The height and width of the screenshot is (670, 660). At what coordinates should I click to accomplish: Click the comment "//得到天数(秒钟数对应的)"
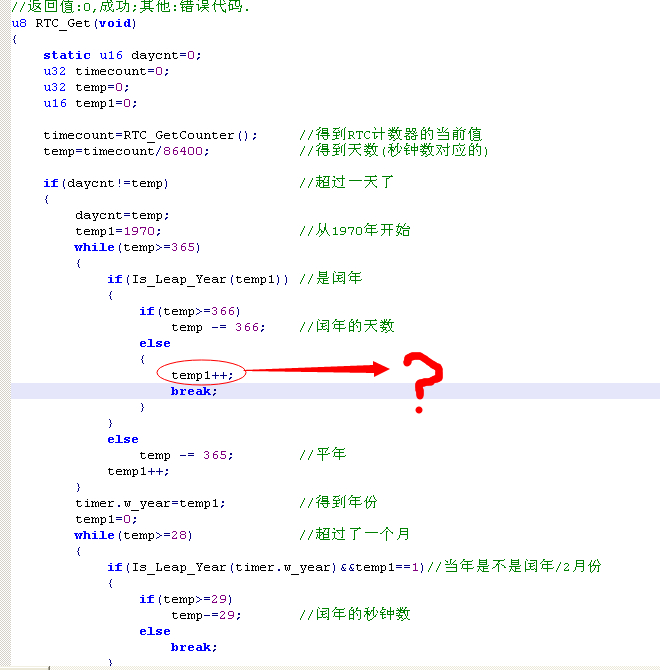393,150
